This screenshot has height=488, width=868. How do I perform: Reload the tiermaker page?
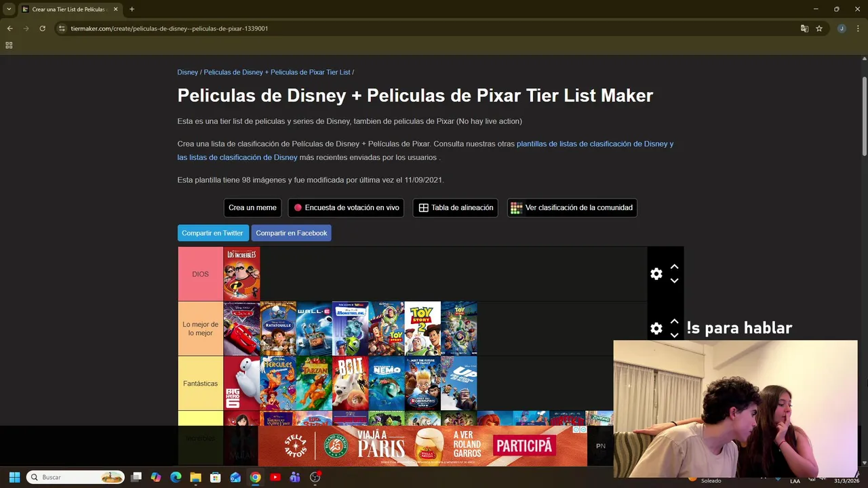(x=42, y=28)
